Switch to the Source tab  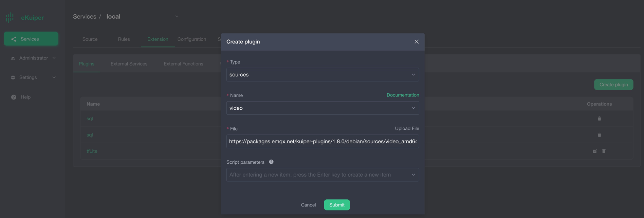click(90, 39)
